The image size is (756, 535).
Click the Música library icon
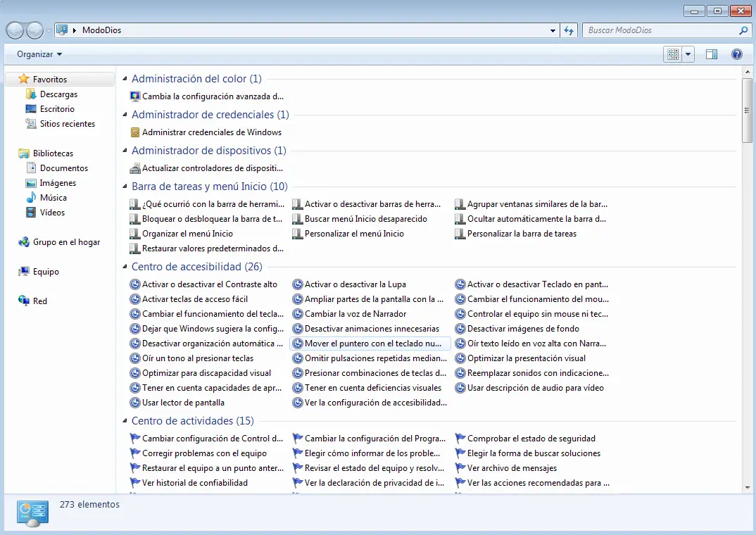(x=31, y=198)
